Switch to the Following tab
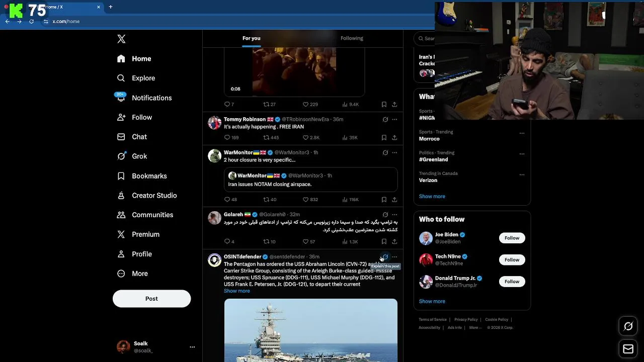This screenshot has width=644, height=362. tap(352, 38)
